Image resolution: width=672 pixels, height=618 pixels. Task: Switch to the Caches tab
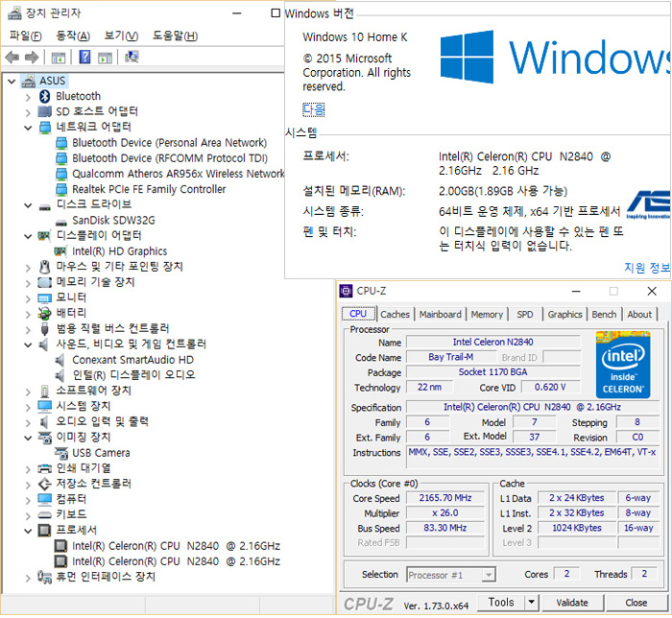pyautogui.click(x=396, y=315)
